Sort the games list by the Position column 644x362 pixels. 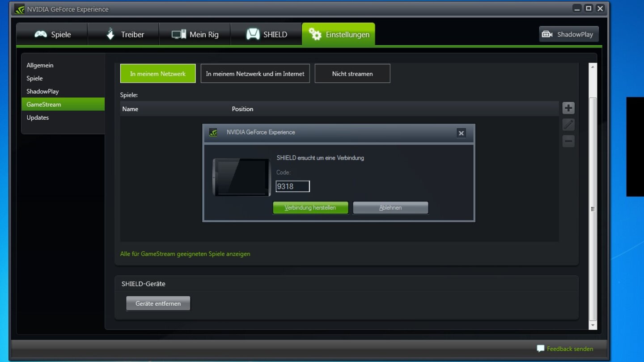click(x=242, y=109)
